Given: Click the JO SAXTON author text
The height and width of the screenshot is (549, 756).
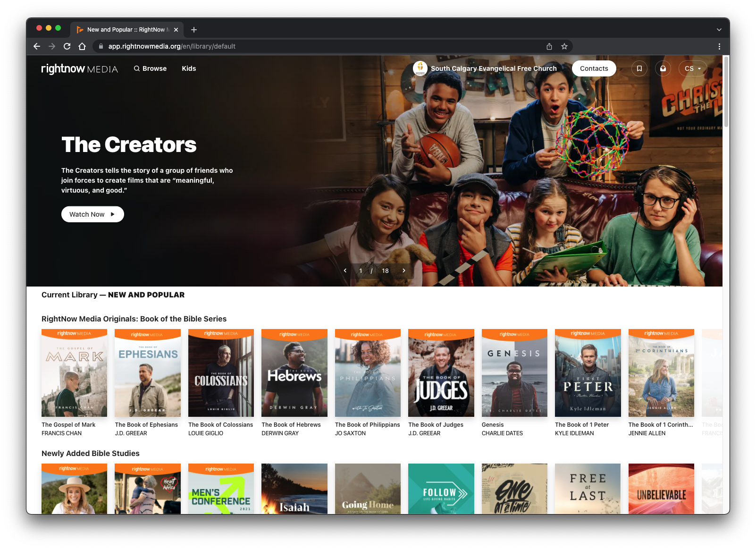Looking at the screenshot, I should click(350, 433).
